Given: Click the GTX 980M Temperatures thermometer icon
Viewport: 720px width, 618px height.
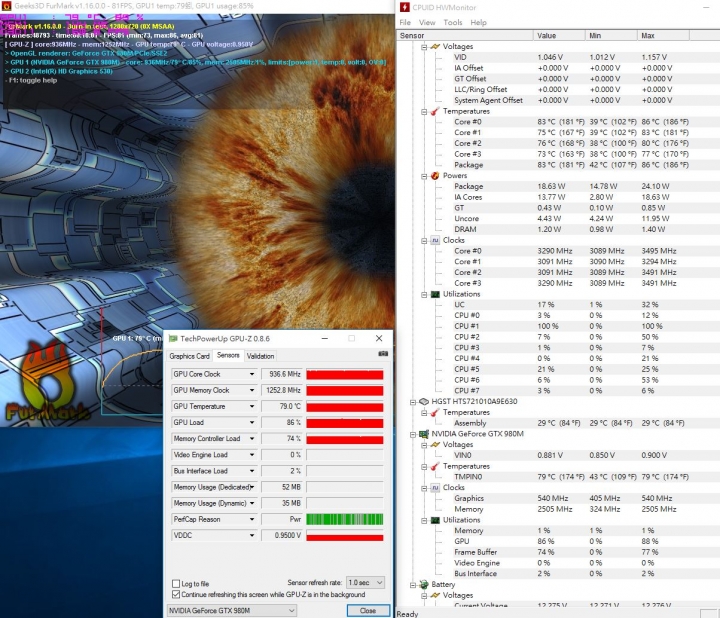Looking at the screenshot, I should [435, 466].
